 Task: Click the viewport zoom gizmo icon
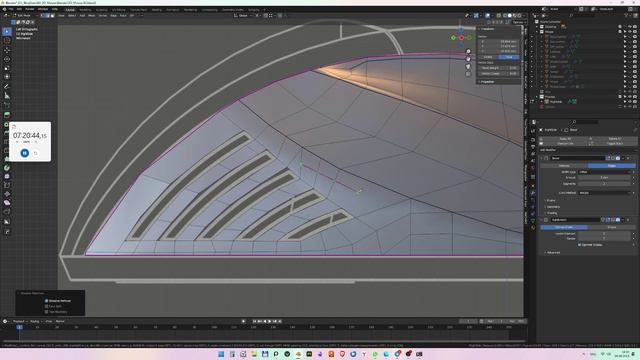468,51
